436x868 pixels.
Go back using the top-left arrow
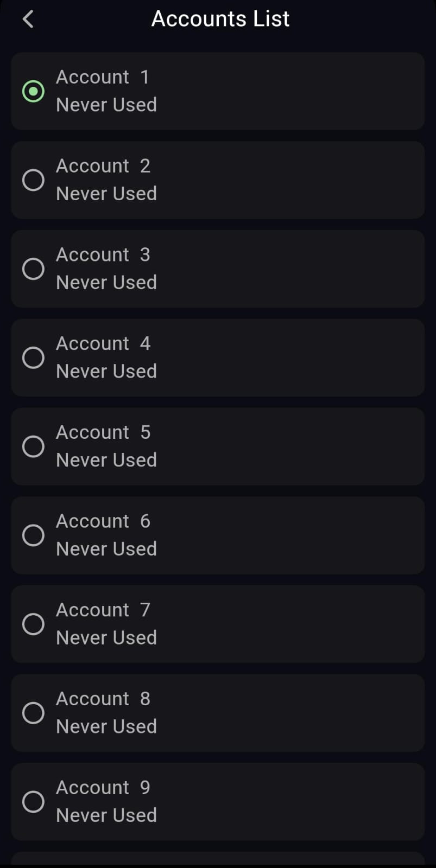coord(28,20)
